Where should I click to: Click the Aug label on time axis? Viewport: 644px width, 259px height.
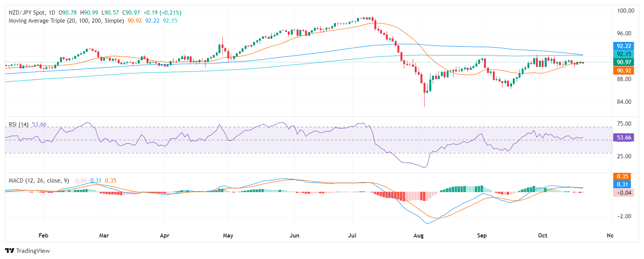pyautogui.click(x=419, y=236)
